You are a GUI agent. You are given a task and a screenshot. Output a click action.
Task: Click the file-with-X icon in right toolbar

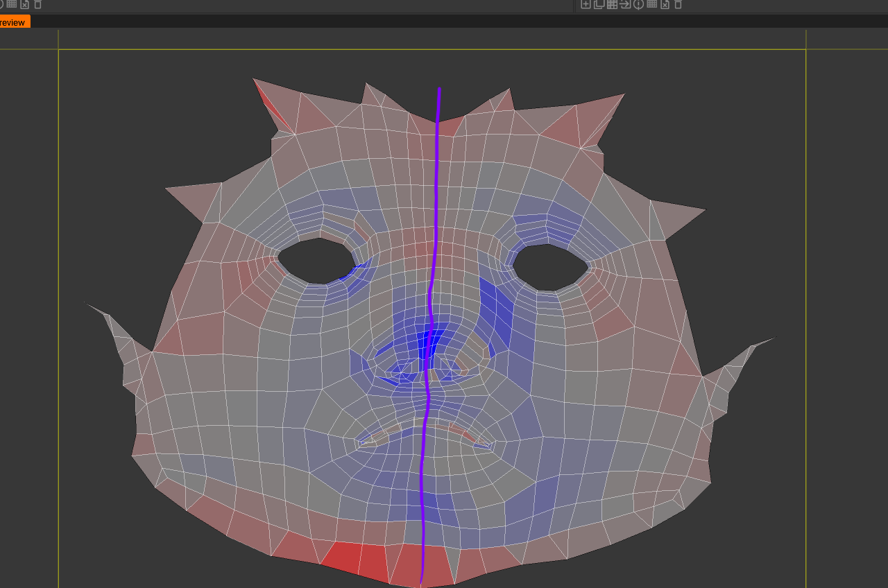tap(665, 4)
